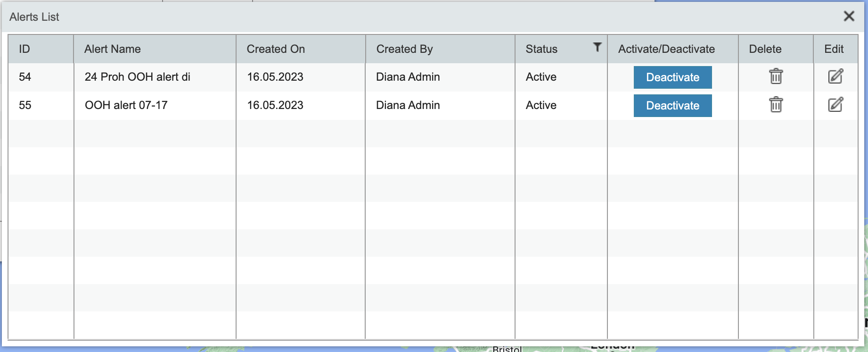The image size is (868, 352).
Task: Close the Alerts List dialog
Action: [849, 17]
